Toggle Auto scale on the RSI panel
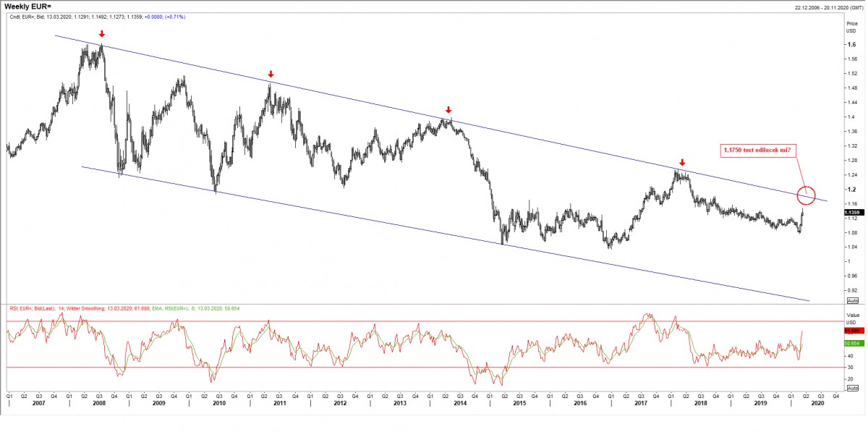This screenshot has width=868, height=432. point(852,389)
